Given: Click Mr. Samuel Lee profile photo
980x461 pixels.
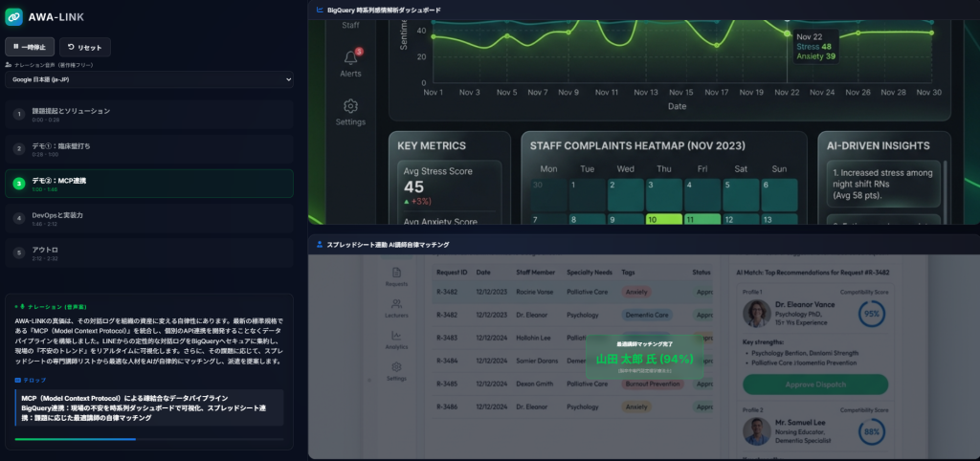Looking at the screenshot, I should (x=756, y=431).
